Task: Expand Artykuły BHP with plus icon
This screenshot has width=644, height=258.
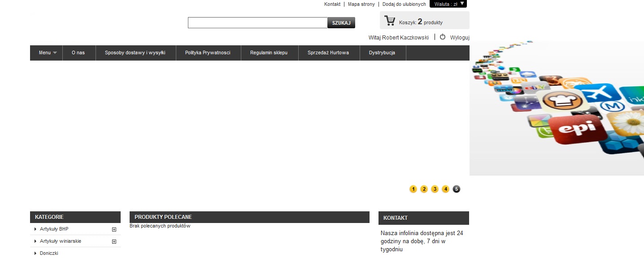Action: click(x=114, y=229)
